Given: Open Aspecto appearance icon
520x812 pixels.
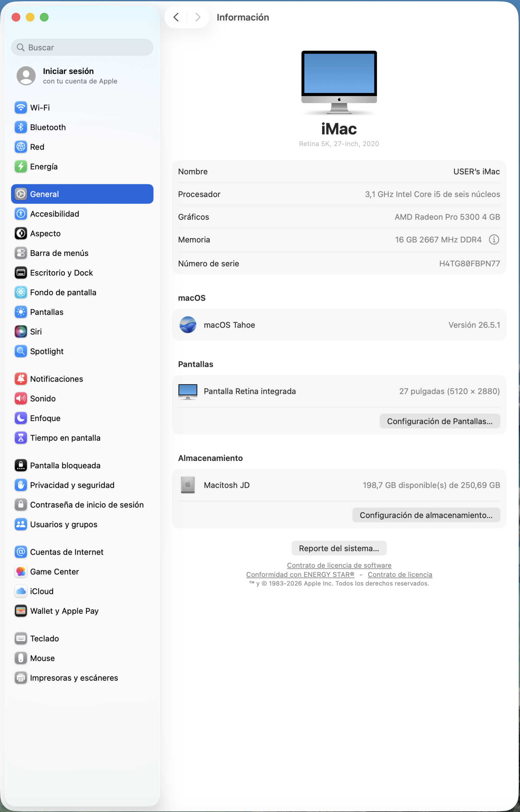Looking at the screenshot, I should click(21, 233).
